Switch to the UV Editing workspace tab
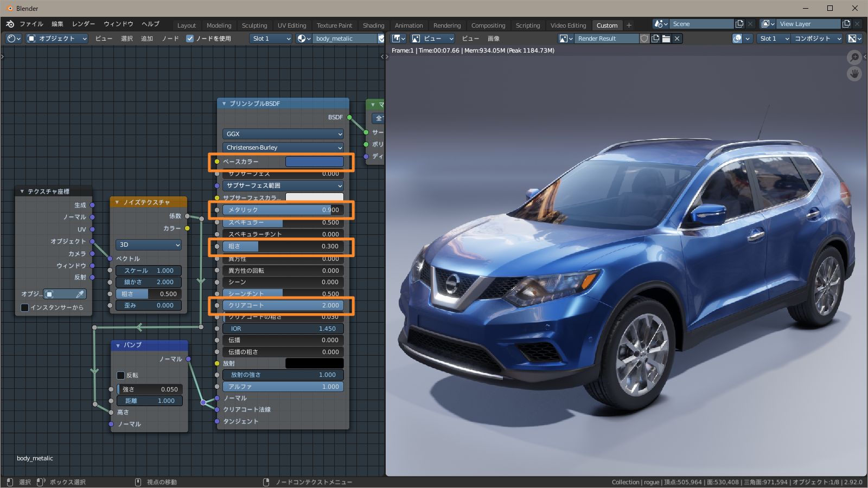The image size is (868, 488). point(292,25)
